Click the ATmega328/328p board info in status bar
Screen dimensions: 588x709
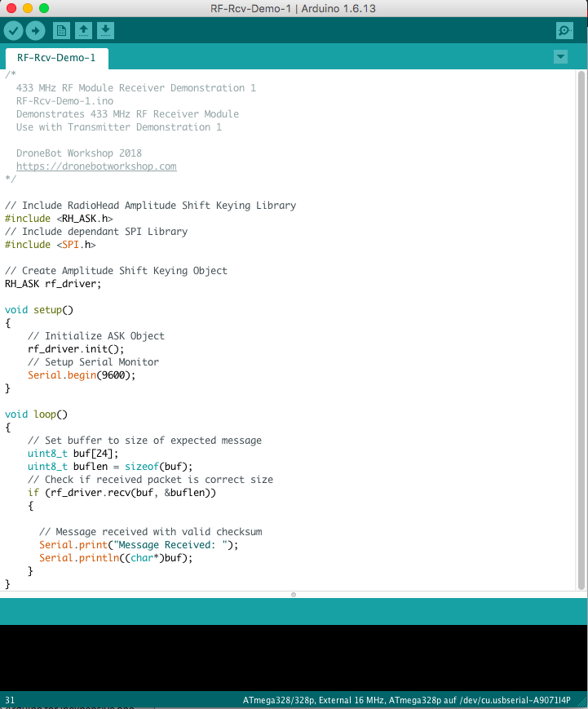406,700
